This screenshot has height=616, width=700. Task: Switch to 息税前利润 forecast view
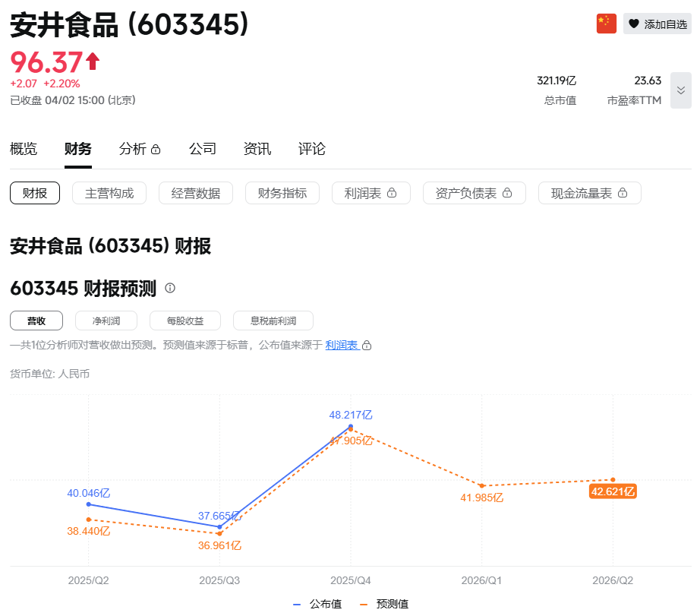tap(273, 321)
